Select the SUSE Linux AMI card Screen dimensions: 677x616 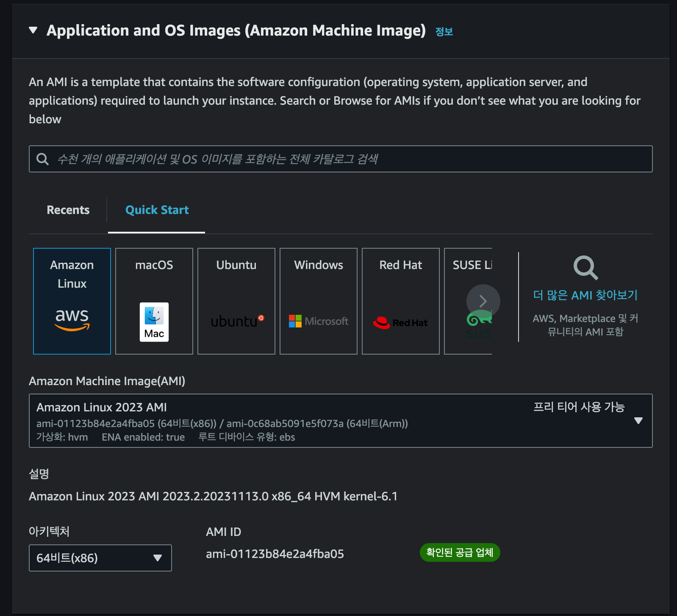point(468,301)
